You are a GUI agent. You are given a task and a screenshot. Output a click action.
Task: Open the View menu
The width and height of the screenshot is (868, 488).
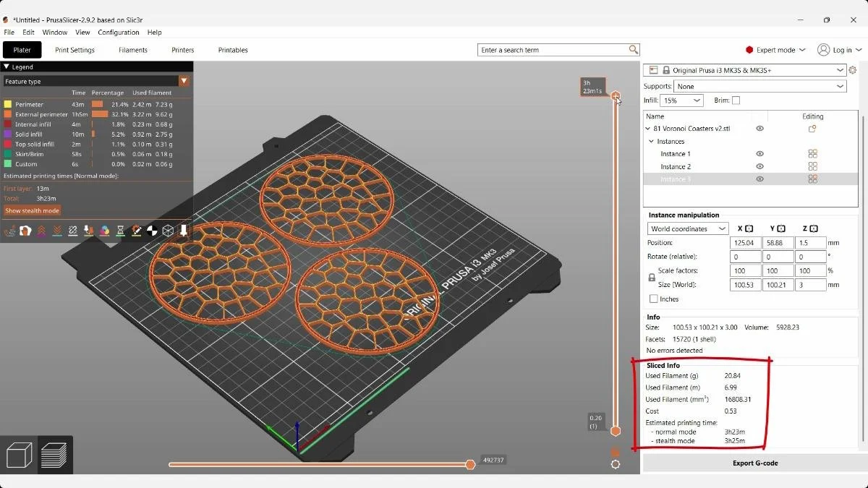coord(82,33)
